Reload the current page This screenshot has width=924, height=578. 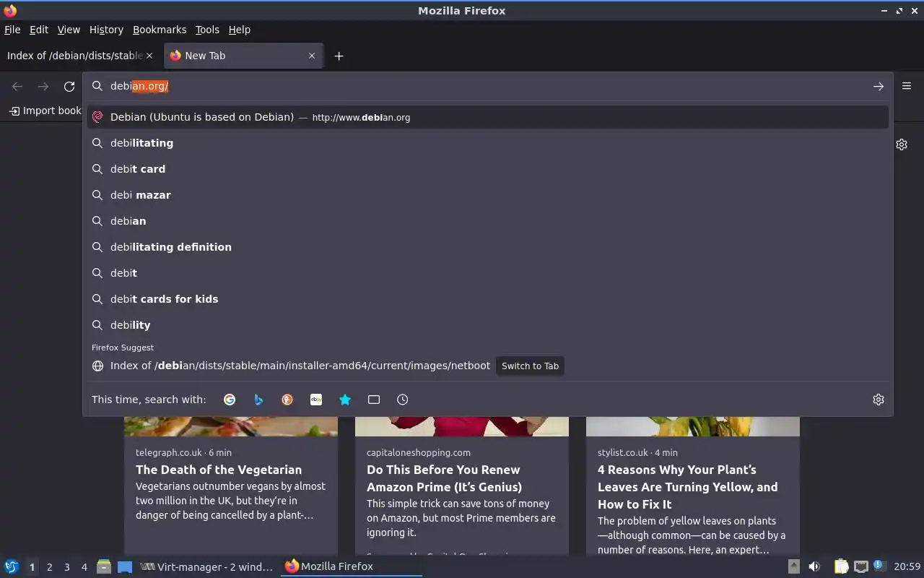(69, 87)
